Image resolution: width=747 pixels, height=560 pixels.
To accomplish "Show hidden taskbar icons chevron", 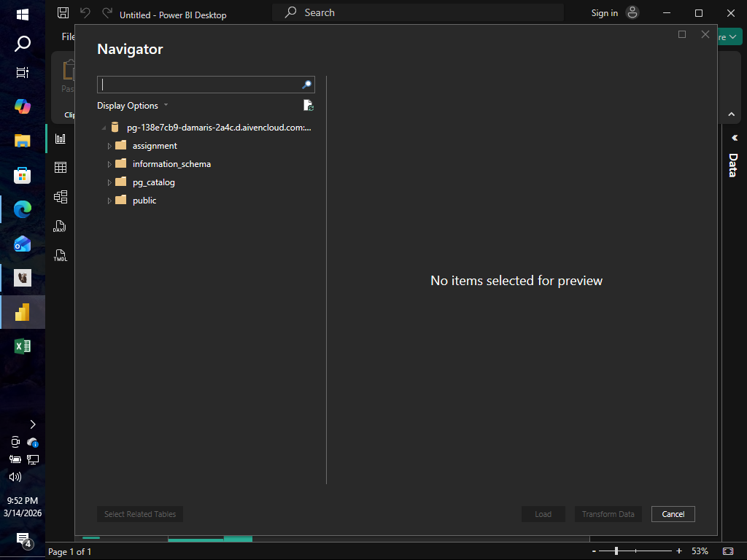I will point(32,424).
